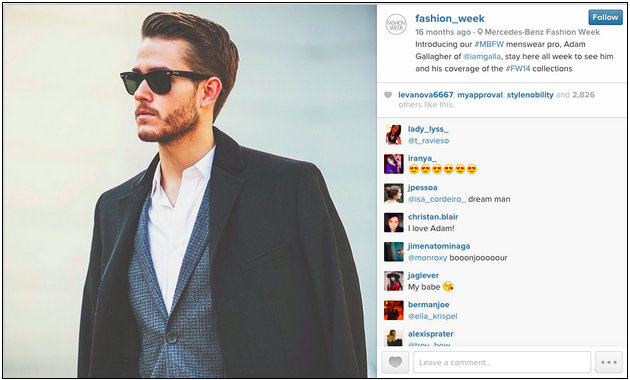Open the #MBFW hashtag
The image size is (630, 380).
click(x=489, y=44)
